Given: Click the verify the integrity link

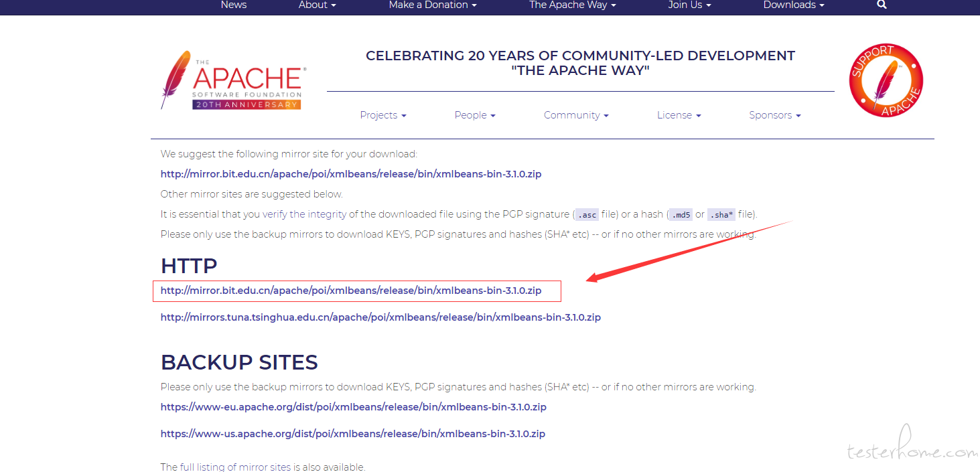Looking at the screenshot, I should (x=304, y=214).
